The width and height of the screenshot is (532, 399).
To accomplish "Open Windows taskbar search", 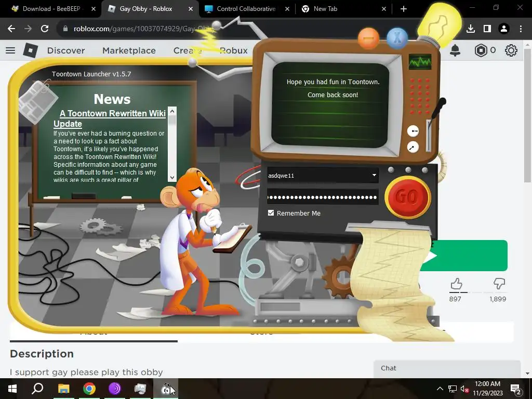I will pos(37,389).
